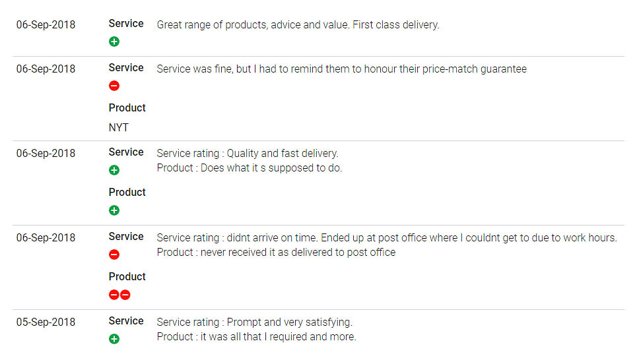The height and width of the screenshot is (364, 637).
Task: Click green Product plus icon in Quality delivery review
Action: tap(114, 210)
